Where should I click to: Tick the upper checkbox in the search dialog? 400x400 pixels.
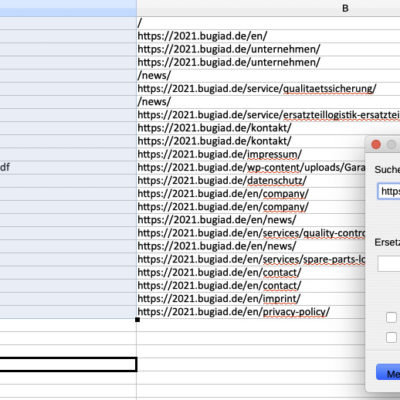[x=391, y=317]
